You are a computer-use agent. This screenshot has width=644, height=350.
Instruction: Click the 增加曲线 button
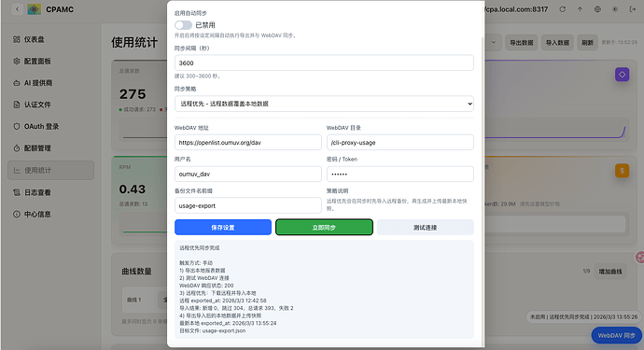[x=610, y=272]
